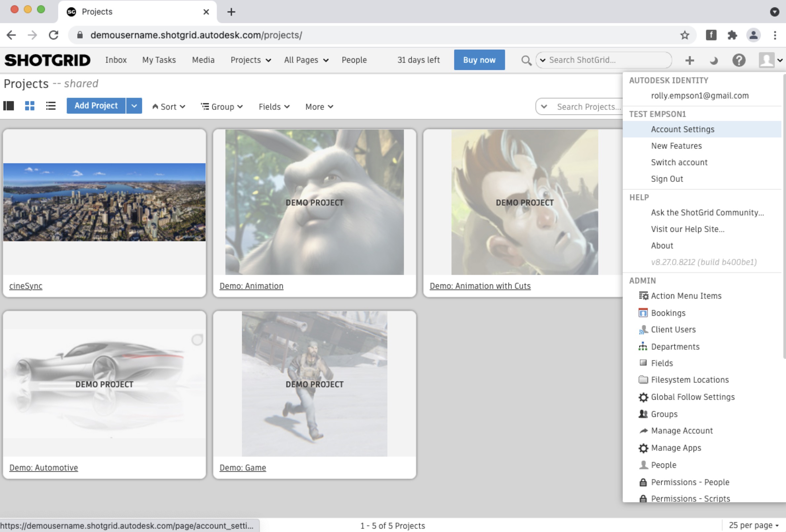Toggle dark mode moon icon
This screenshot has width=786, height=532.
(x=714, y=61)
